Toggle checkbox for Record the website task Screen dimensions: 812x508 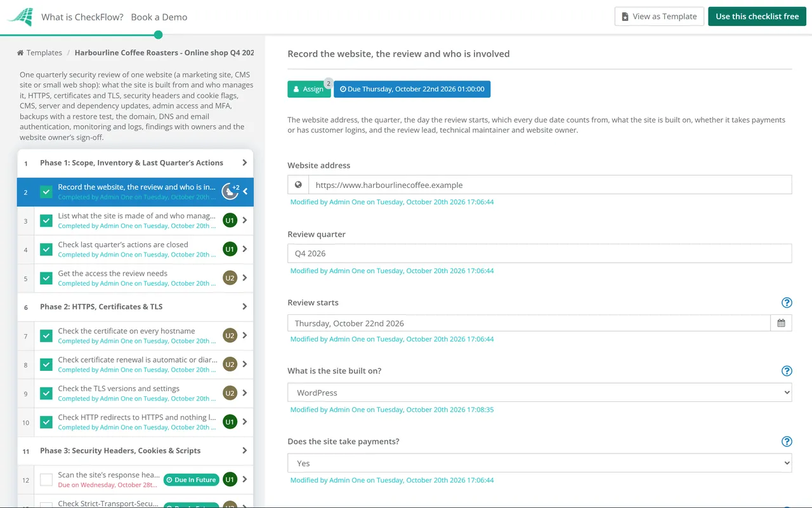coord(46,192)
